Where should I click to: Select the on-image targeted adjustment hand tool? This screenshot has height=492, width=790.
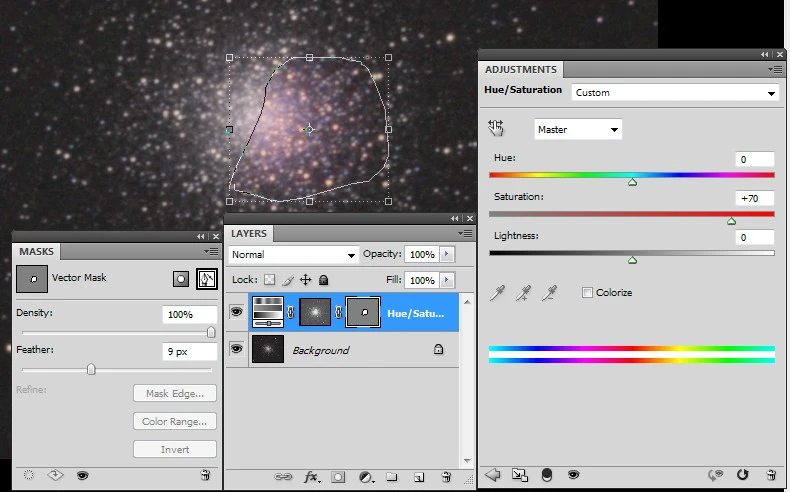point(496,129)
